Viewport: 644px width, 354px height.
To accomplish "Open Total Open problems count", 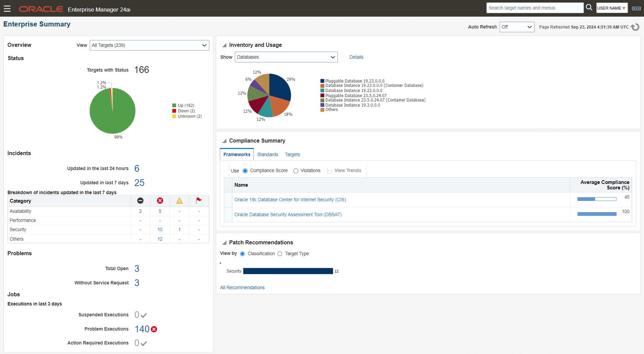I will tap(137, 268).
